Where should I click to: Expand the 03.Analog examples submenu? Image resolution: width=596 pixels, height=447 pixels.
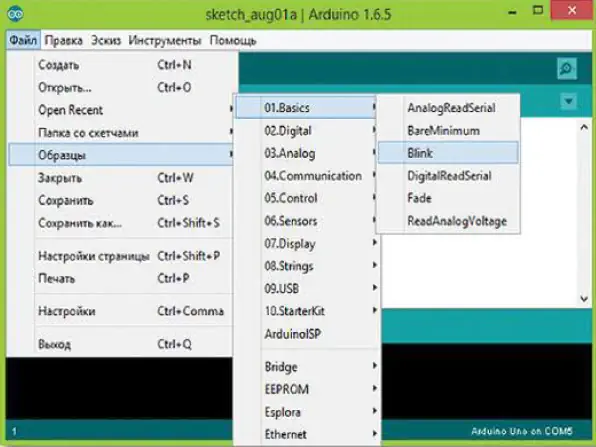(306, 153)
